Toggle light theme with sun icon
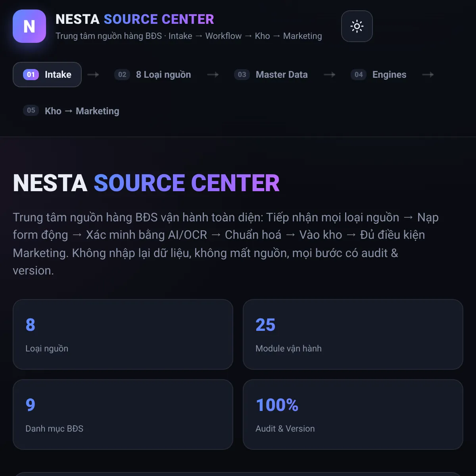Screen dimensions: 476x476 tap(357, 26)
